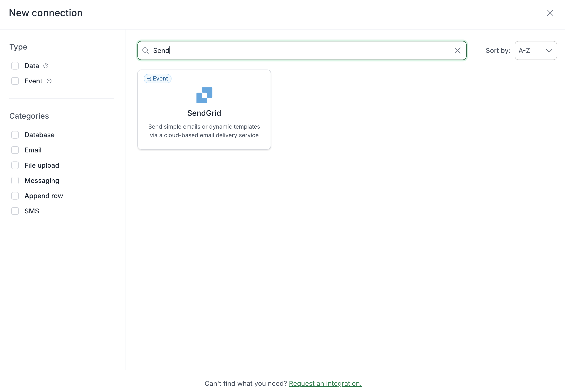Click the Event badge on SendGrid card
Image resolution: width=565 pixels, height=392 pixels.
[x=157, y=79]
